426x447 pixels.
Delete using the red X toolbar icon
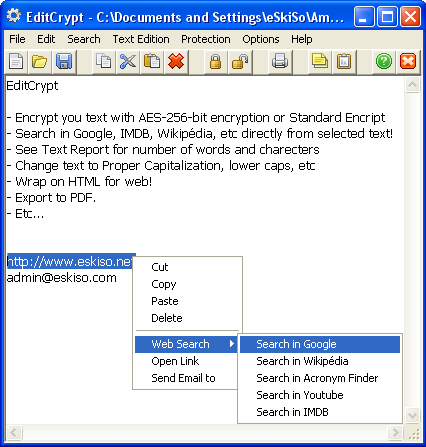176,62
